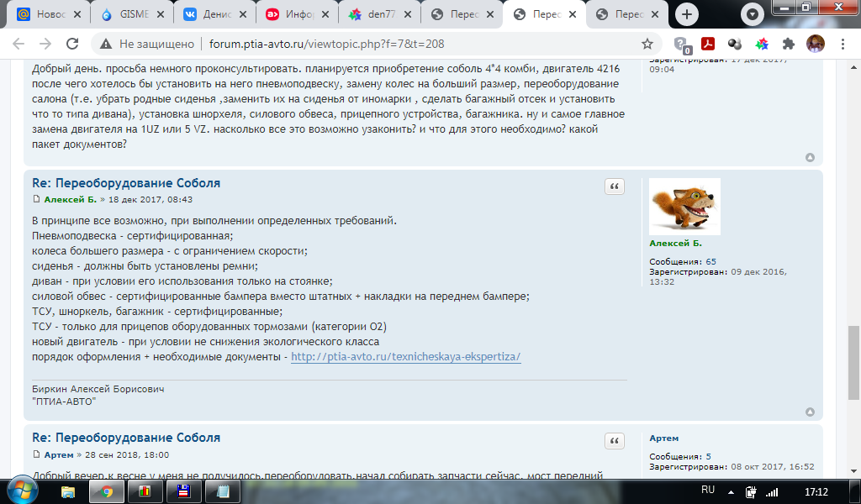Viewport: 861px width, 504px height.
Task: Jump to top from first post
Action: pyautogui.click(x=810, y=157)
